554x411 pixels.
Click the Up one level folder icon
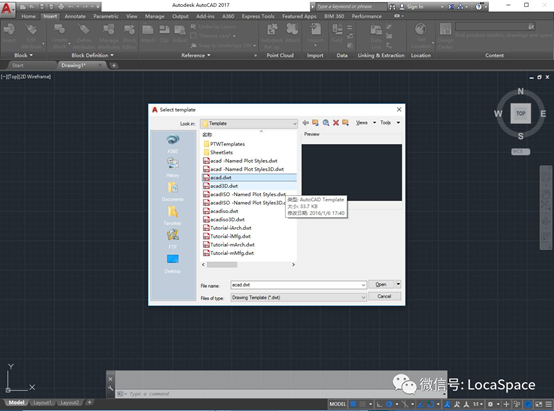[x=315, y=123]
